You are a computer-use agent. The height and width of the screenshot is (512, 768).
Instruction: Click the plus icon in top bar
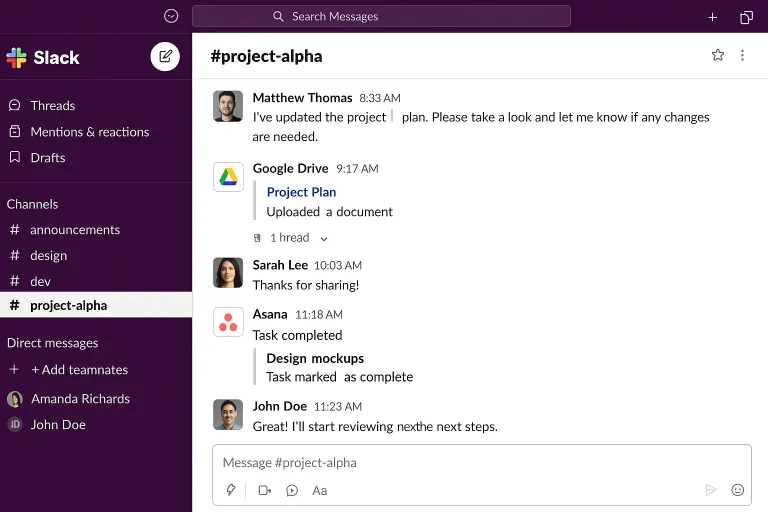tap(712, 17)
